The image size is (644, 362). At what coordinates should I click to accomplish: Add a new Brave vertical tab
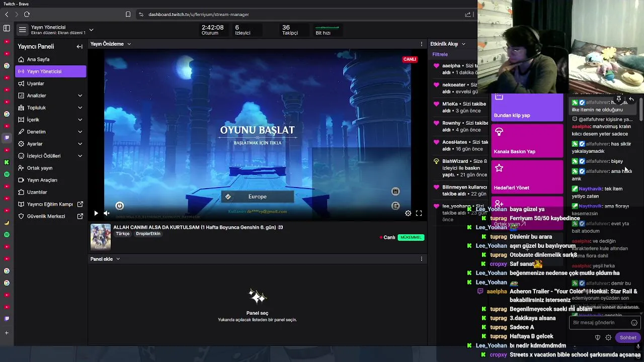coord(7,333)
